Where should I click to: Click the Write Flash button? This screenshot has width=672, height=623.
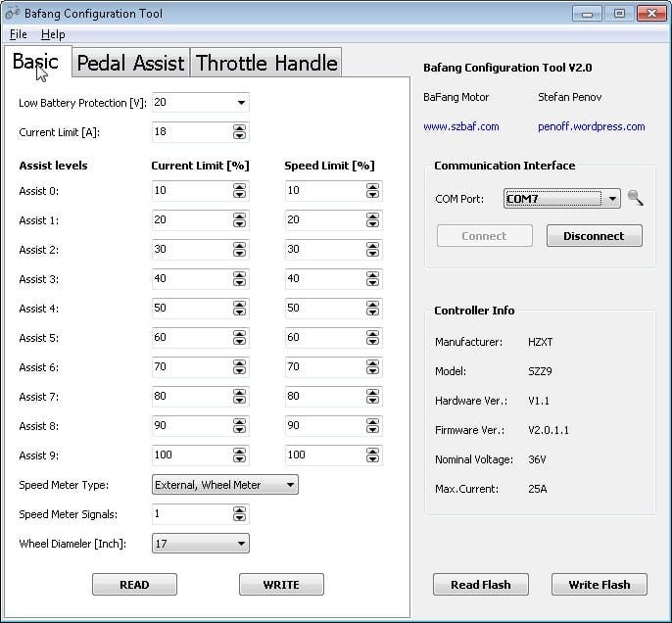point(600,585)
